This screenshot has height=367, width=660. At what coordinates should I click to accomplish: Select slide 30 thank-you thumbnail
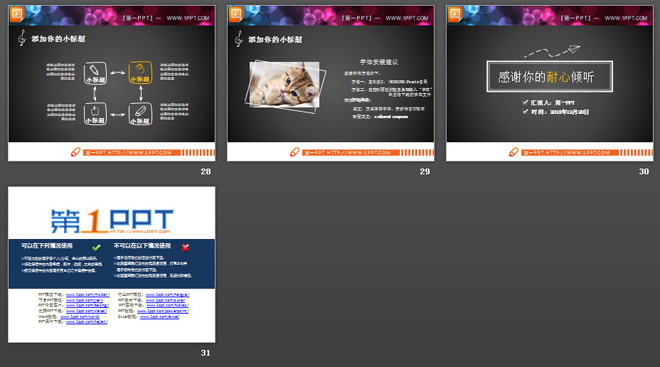point(550,83)
